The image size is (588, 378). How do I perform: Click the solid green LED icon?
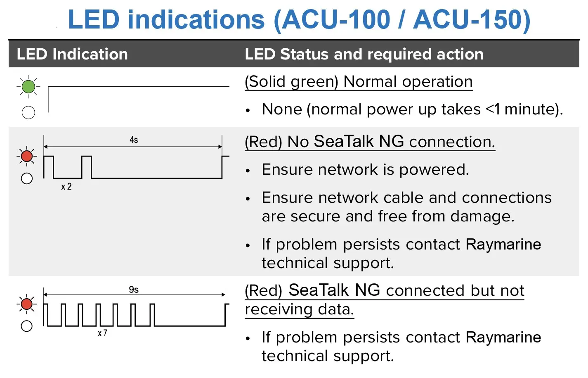[28, 87]
